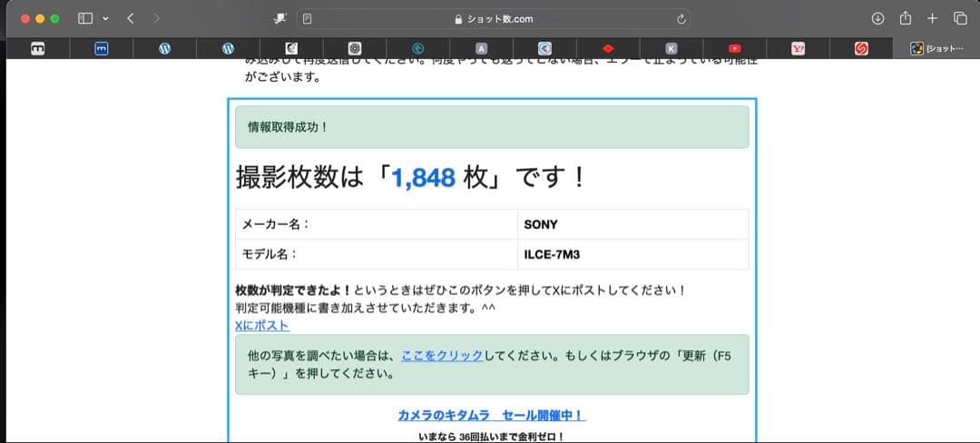
Task: Switch to the gray A favicon tab
Action: (x=481, y=49)
